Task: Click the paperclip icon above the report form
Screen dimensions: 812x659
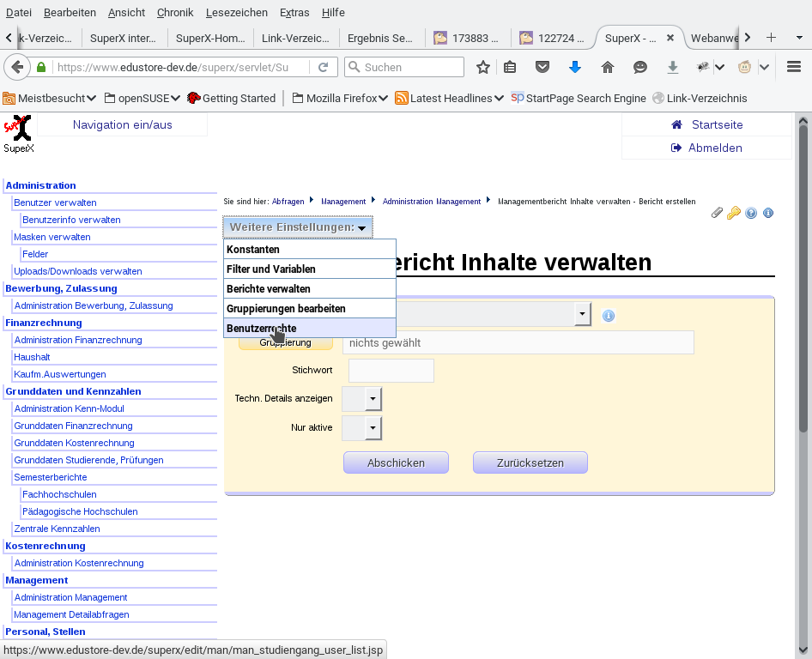Action: [717, 213]
